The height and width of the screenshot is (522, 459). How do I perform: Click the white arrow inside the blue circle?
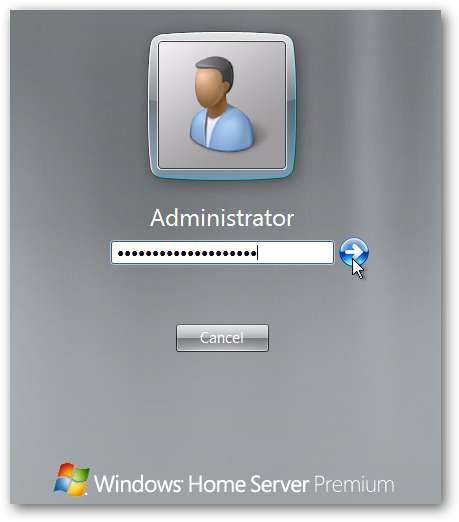(x=354, y=251)
